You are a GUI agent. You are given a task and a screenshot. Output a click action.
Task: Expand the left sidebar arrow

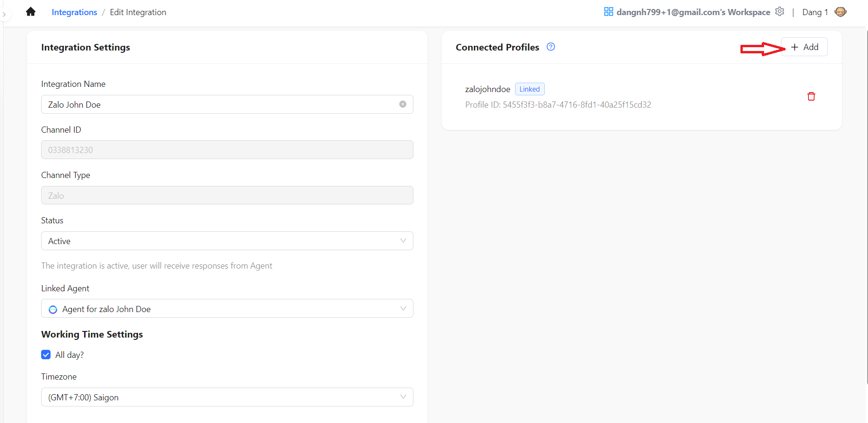coord(4,15)
